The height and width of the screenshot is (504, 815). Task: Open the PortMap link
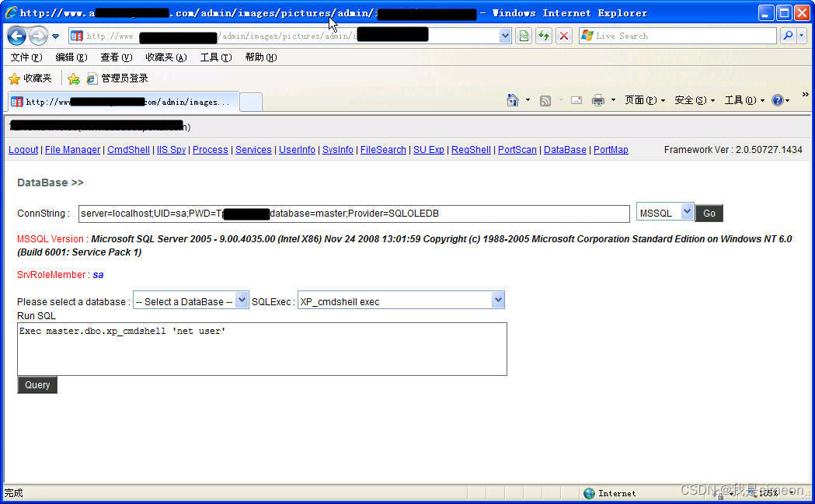[611, 150]
